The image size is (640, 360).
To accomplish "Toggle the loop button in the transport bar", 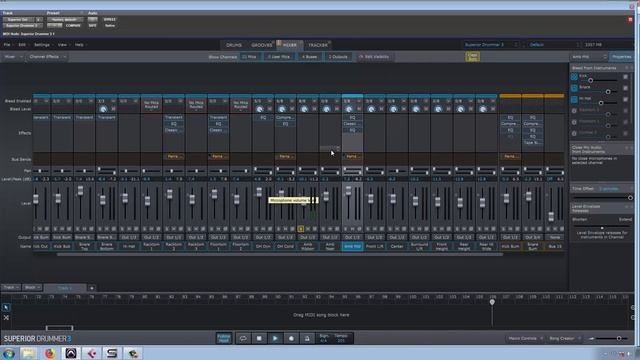I will 243,338.
